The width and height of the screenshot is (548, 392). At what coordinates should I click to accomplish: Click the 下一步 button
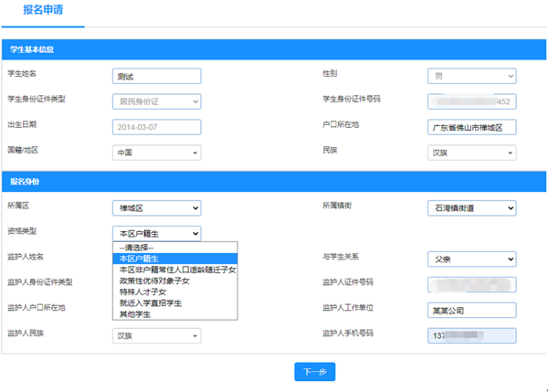pos(315,371)
